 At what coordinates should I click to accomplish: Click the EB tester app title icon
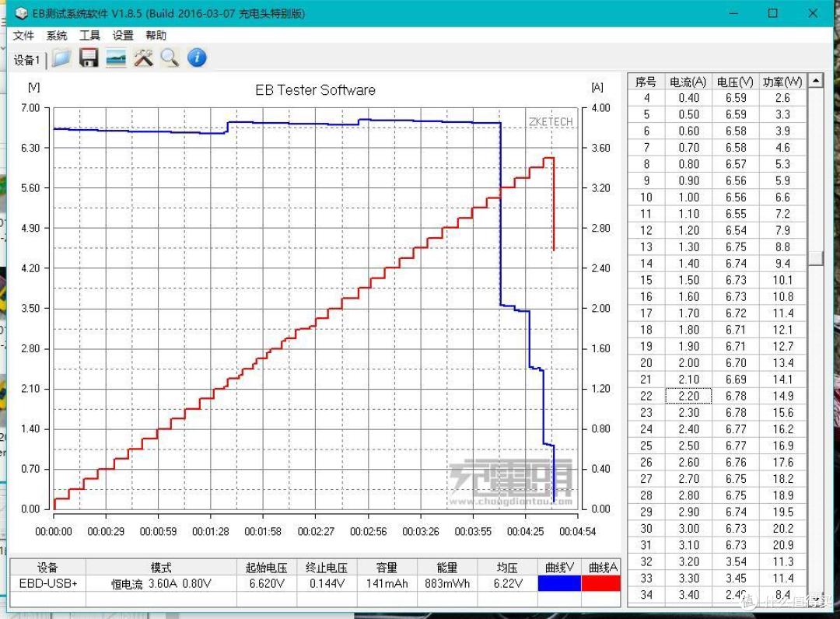click(22, 13)
